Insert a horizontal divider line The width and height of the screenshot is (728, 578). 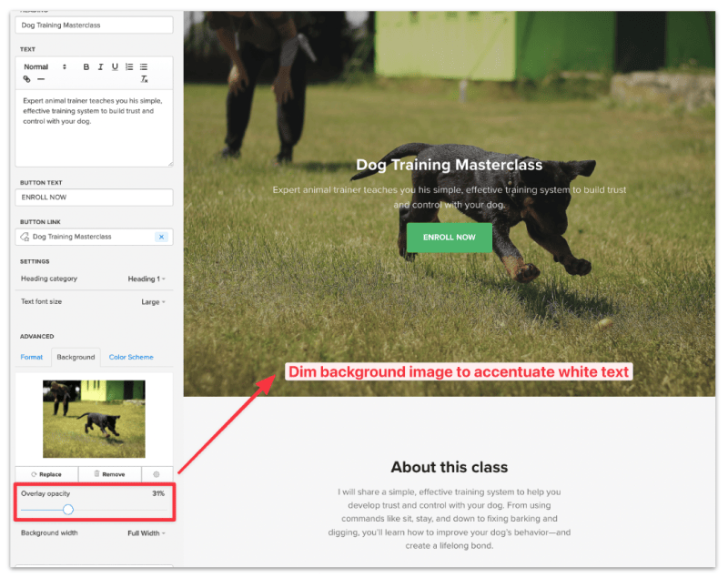coord(41,78)
